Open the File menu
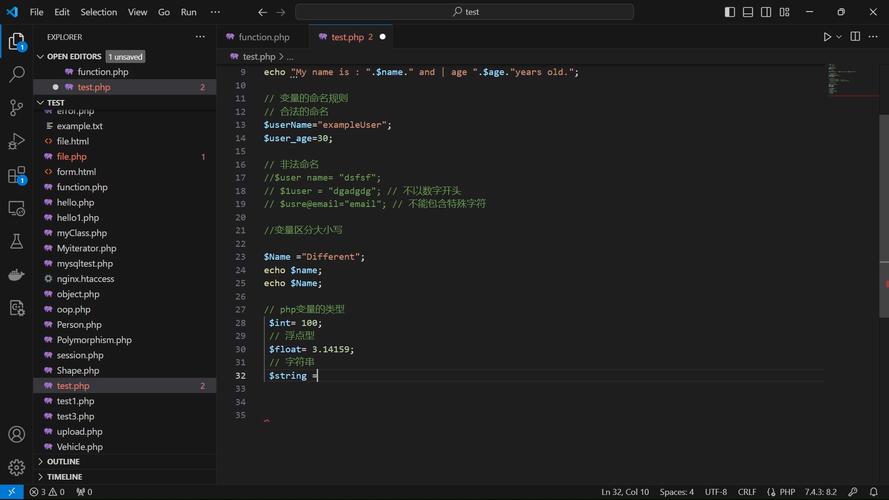The image size is (889, 500). click(36, 12)
